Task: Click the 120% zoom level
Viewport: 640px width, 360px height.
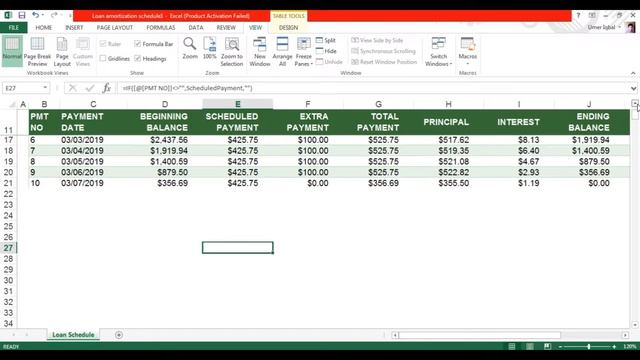Action: 629,347
